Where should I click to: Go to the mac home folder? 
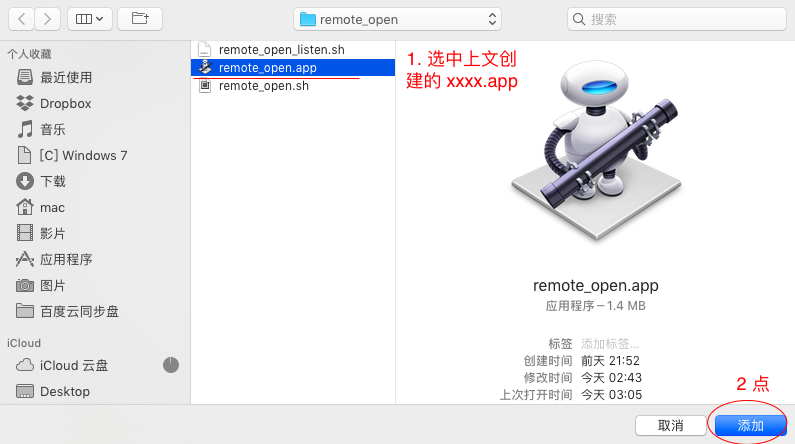(52, 207)
